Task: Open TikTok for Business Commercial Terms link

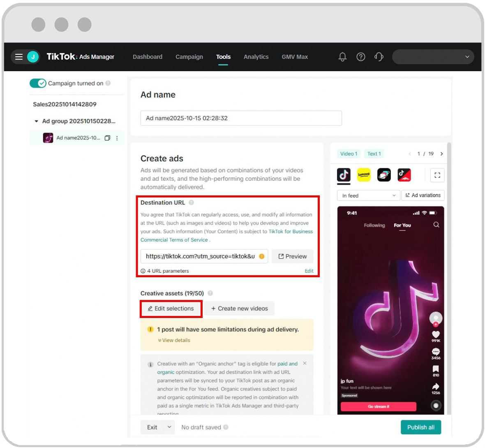Action: [x=227, y=236]
